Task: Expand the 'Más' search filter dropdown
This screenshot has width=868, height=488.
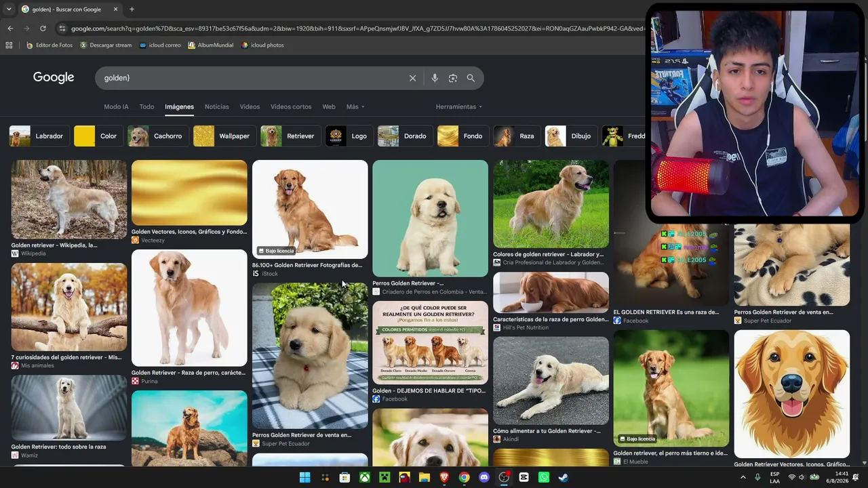Action: [x=355, y=106]
